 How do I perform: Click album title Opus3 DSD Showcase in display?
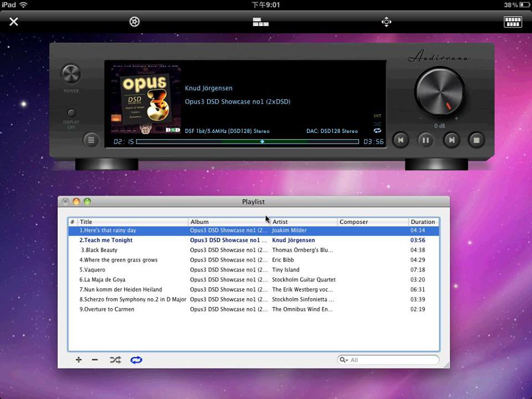tap(238, 101)
